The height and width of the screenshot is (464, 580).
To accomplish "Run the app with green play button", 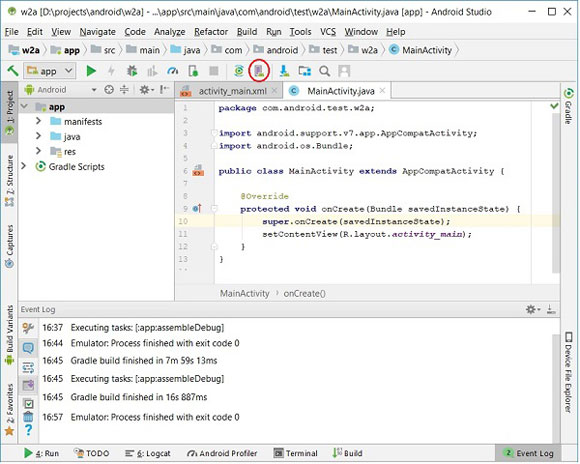I will 91,71.
